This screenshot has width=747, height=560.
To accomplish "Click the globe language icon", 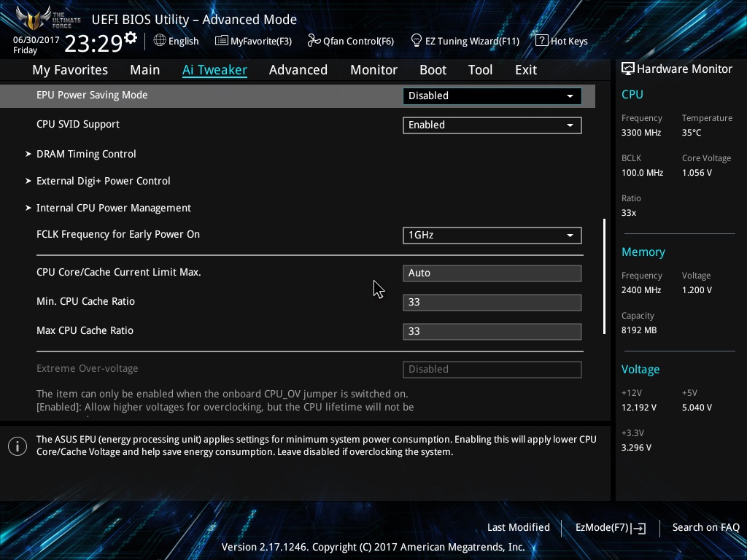I will (x=160, y=41).
